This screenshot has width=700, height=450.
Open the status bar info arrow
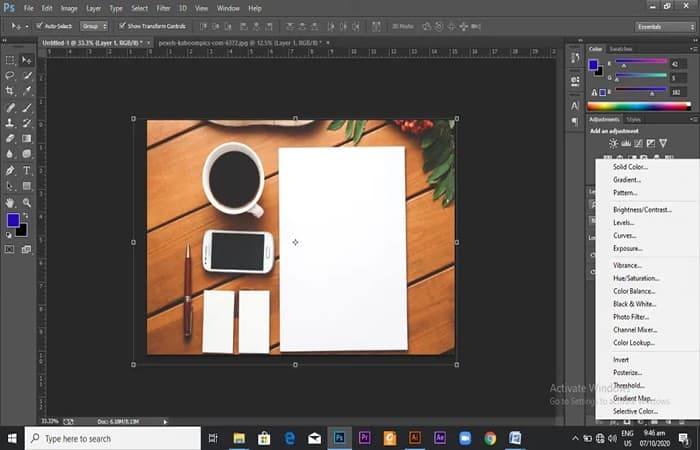click(165, 421)
